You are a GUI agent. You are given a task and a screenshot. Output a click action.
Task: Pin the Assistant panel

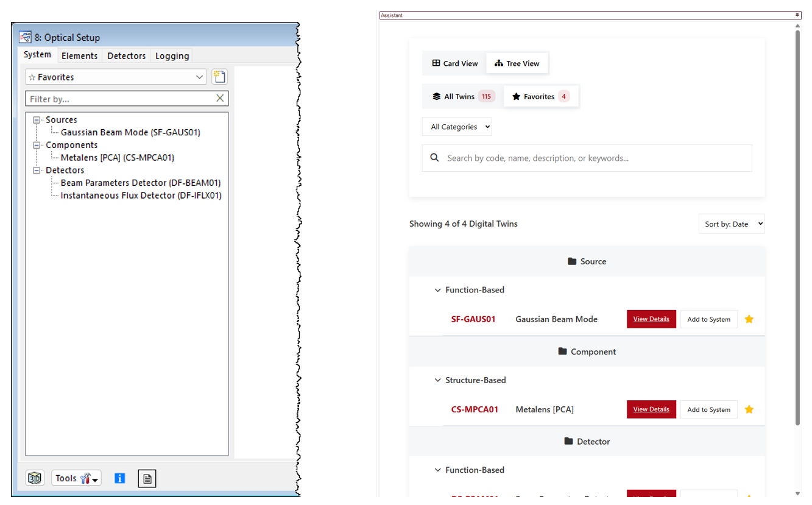797,15
